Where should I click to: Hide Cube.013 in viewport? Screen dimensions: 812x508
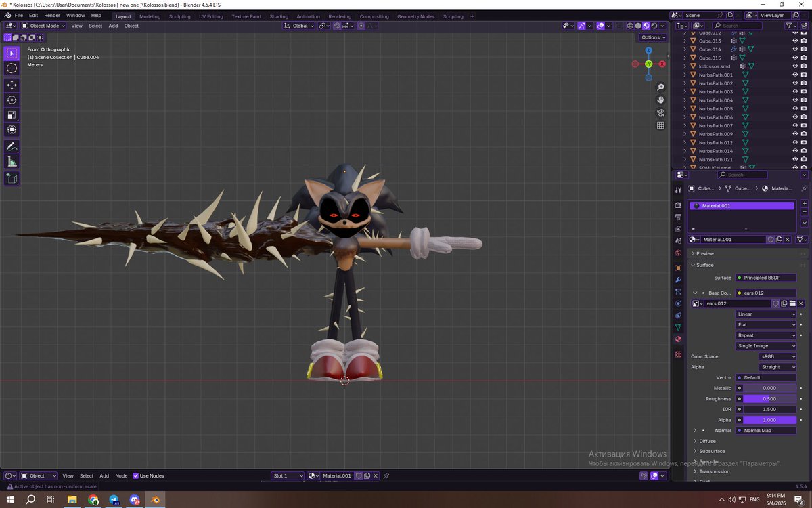point(795,41)
